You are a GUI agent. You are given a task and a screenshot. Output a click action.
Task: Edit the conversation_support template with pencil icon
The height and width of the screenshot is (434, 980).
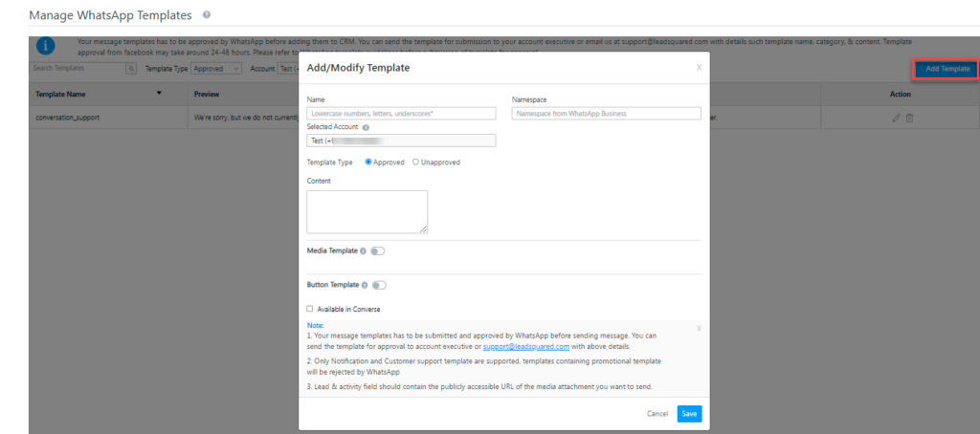coord(896,118)
